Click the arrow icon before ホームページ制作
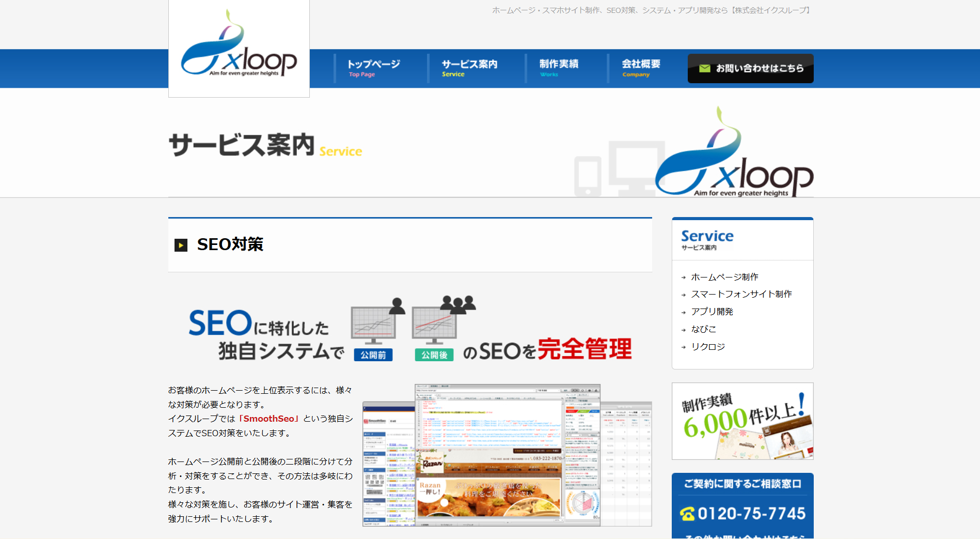 683,277
